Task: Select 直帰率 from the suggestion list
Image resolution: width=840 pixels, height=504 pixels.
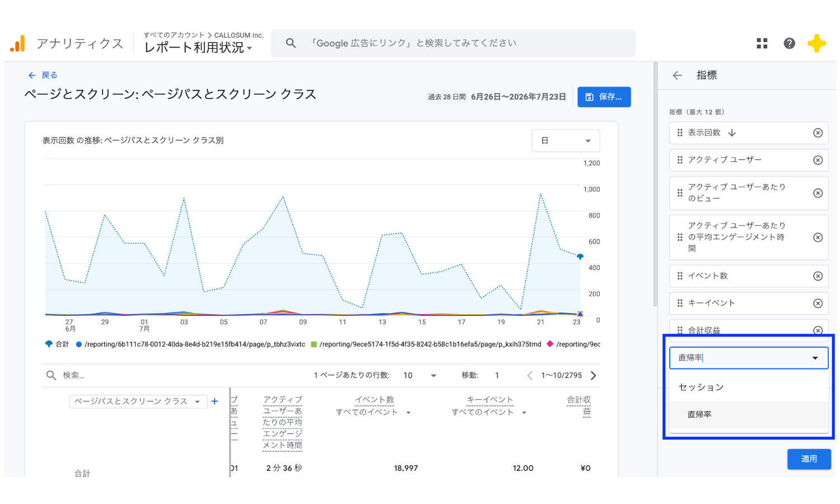Action: [x=749, y=414]
